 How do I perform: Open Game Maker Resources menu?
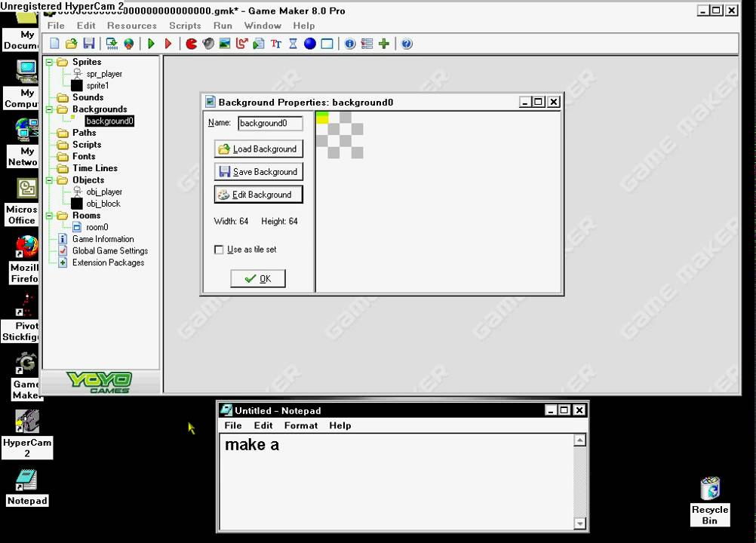point(131,26)
